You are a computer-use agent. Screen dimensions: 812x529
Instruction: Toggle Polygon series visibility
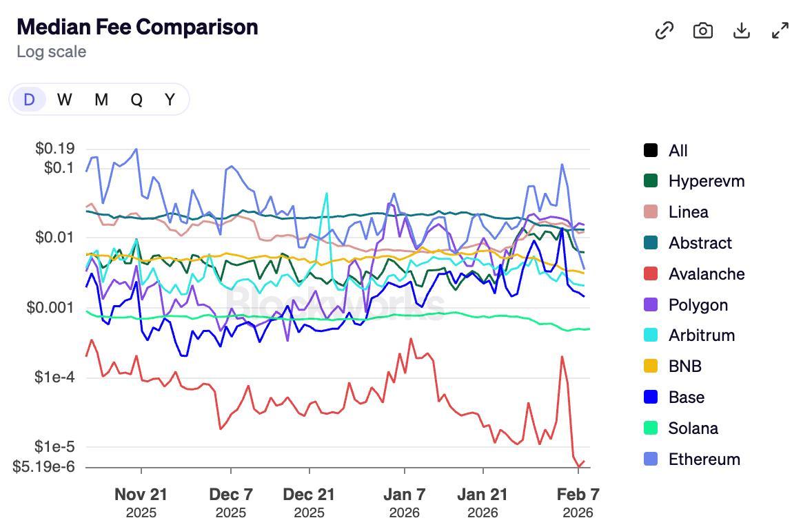698,304
